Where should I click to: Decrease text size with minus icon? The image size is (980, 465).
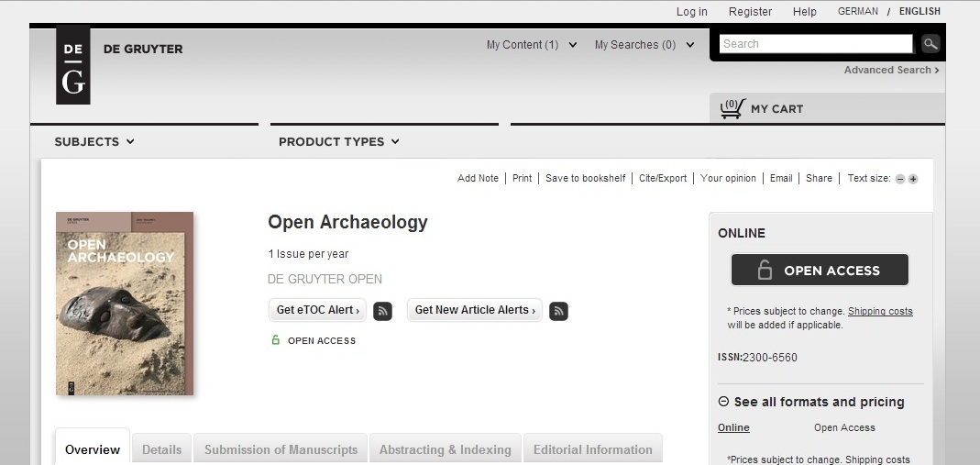(900, 179)
